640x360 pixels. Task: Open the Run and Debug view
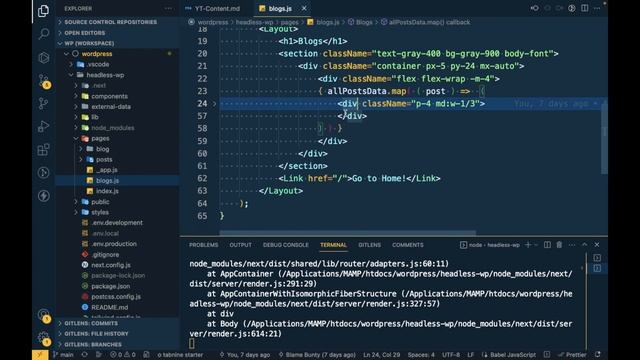point(43,127)
